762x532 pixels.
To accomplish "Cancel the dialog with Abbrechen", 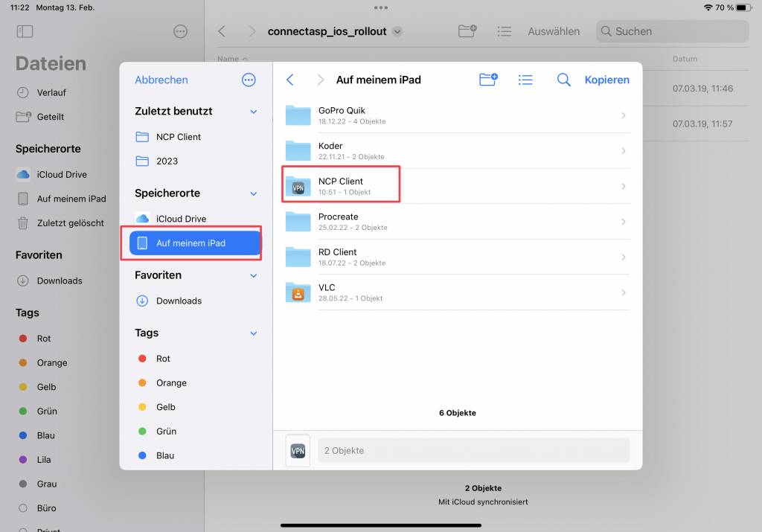I will coord(161,80).
